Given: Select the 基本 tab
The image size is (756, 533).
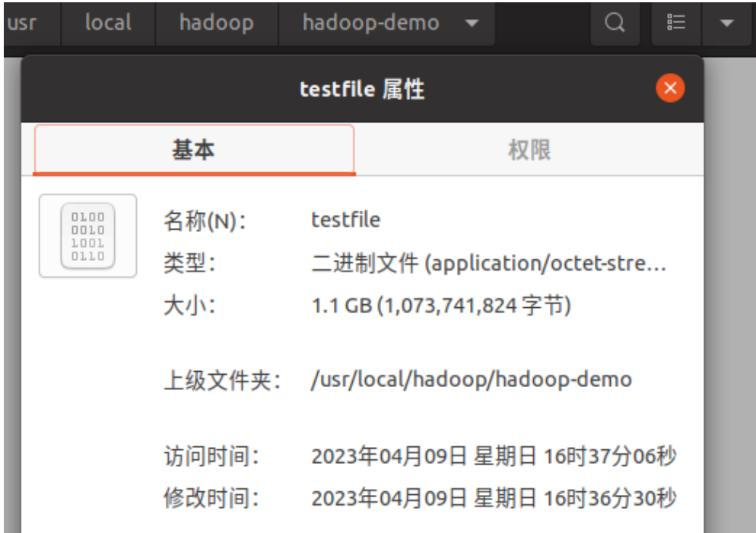Looking at the screenshot, I should pyautogui.click(x=194, y=150).
